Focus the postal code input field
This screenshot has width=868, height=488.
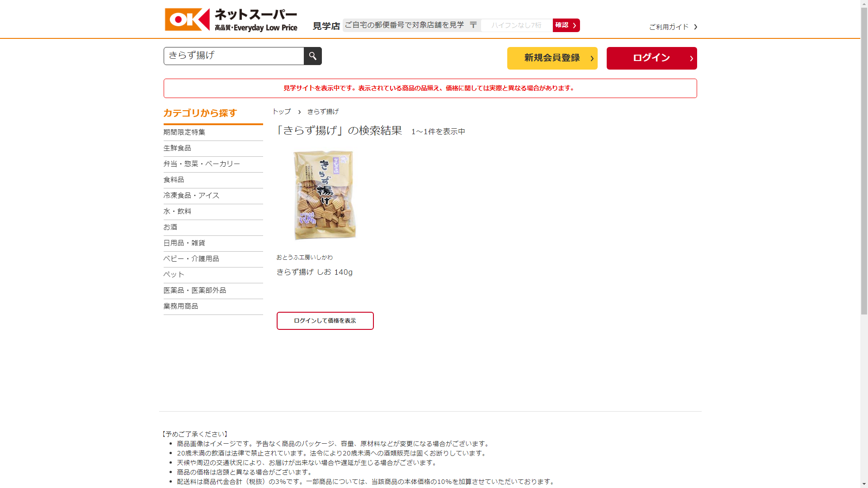pos(517,25)
